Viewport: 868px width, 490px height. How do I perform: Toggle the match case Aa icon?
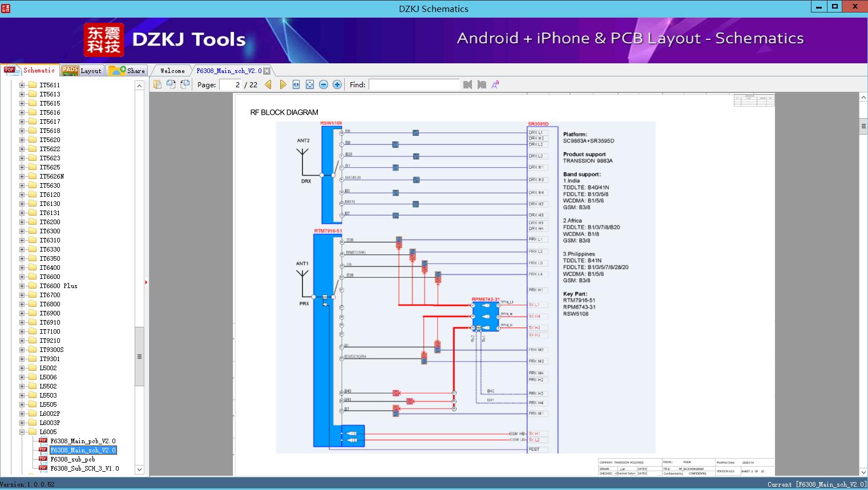[x=495, y=84]
